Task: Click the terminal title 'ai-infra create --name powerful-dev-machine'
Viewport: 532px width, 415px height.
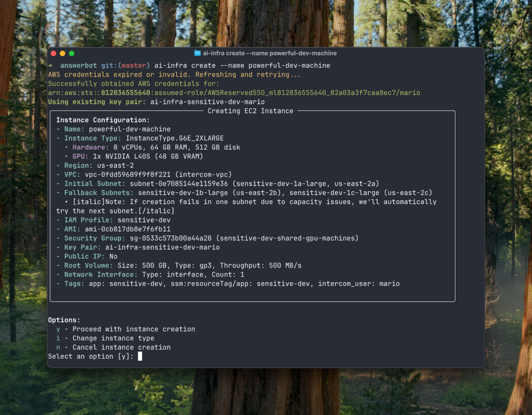Action: (270, 53)
